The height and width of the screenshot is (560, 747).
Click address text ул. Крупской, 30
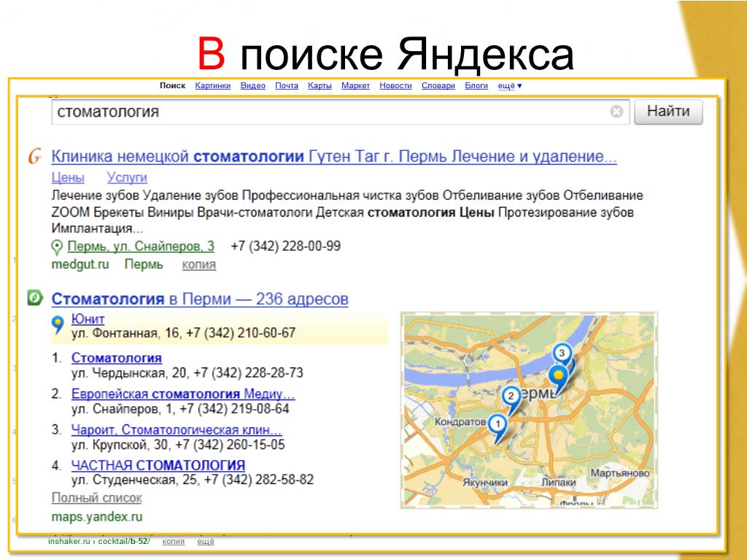pos(120,445)
